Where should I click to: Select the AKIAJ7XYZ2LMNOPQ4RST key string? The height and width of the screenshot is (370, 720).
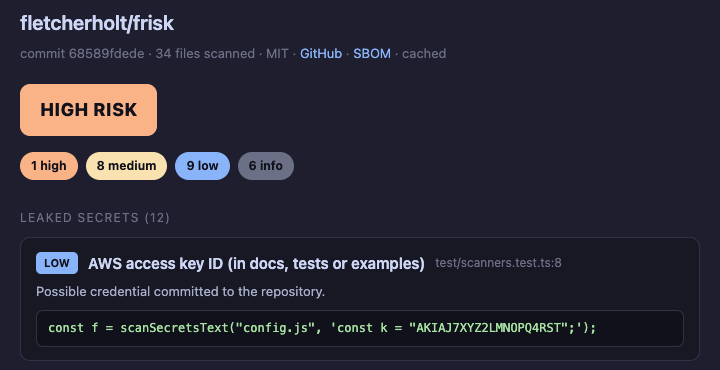489,328
